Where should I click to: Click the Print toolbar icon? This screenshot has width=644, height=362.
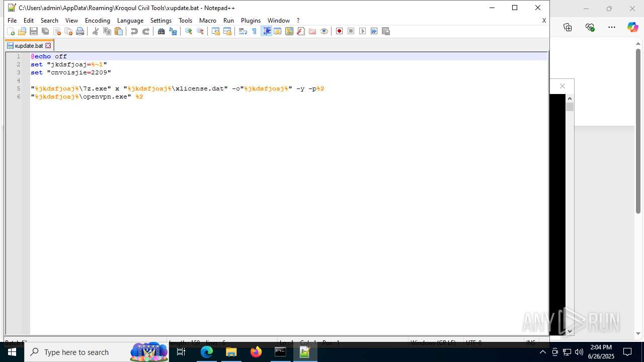tap(80, 31)
